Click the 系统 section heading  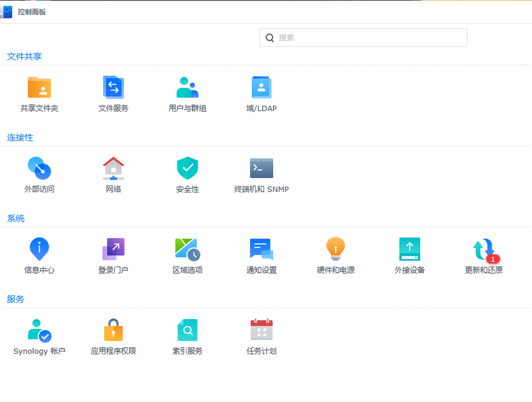(16, 218)
